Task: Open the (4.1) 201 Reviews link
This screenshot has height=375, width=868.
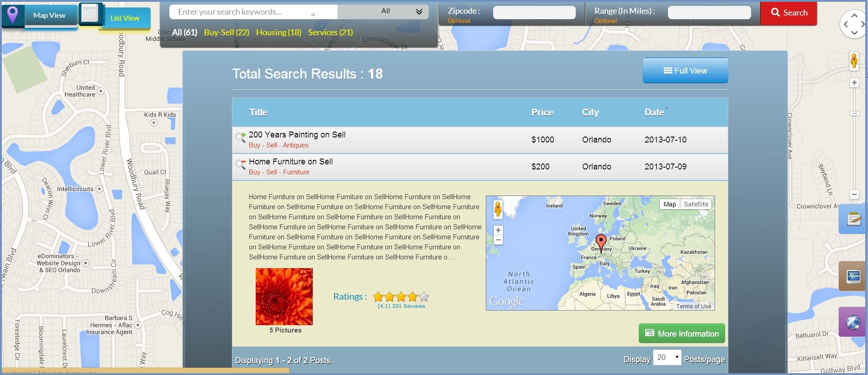Action: click(401, 306)
